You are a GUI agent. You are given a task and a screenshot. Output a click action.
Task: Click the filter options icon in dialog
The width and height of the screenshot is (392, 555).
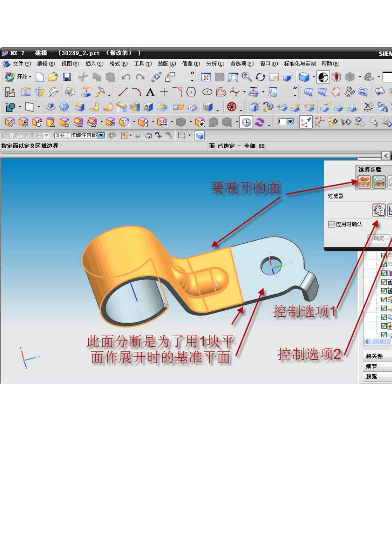tap(379, 210)
